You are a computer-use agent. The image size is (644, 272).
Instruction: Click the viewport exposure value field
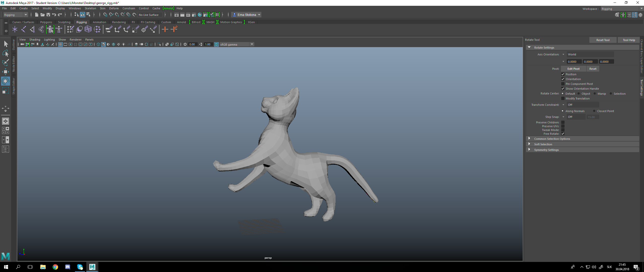(x=192, y=44)
